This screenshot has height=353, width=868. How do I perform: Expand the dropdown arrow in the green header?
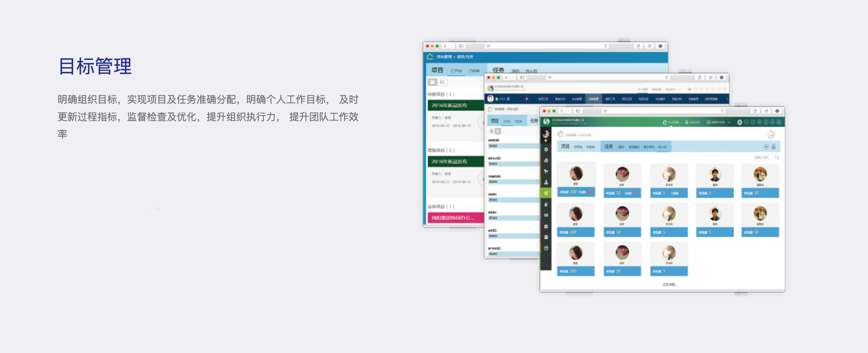click(x=729, y=122)
